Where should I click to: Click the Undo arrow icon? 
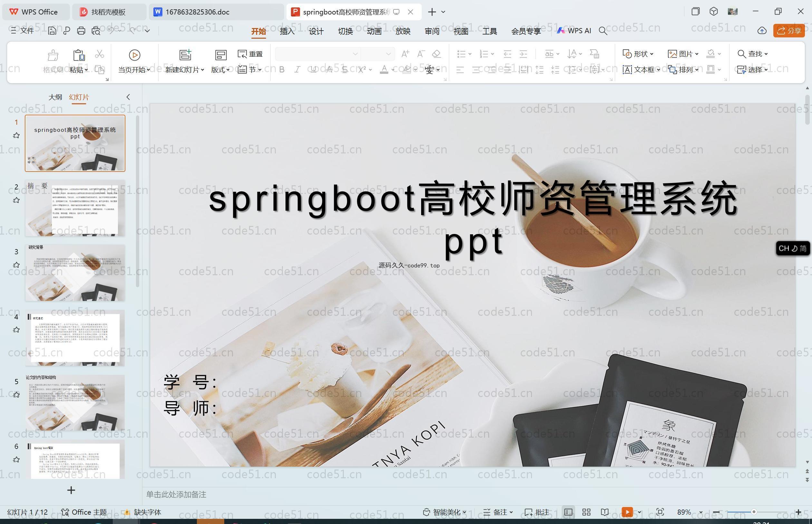pyautogui.click(x=111, y=30)
